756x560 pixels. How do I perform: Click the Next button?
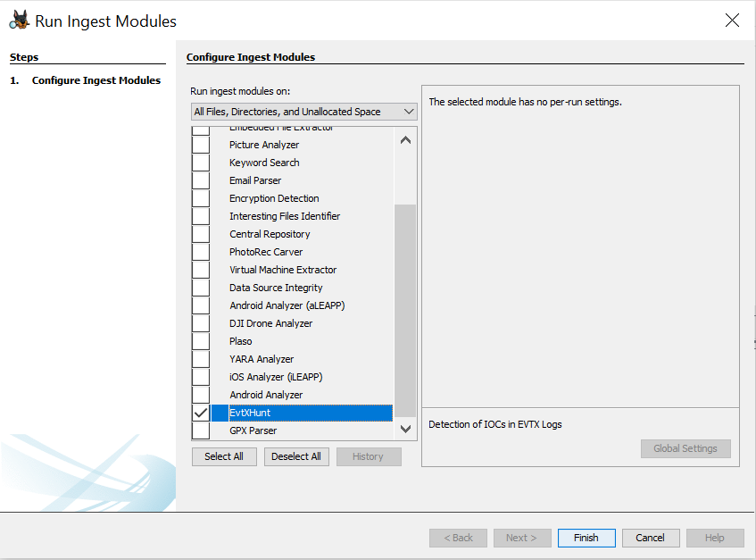pos(522,538)
